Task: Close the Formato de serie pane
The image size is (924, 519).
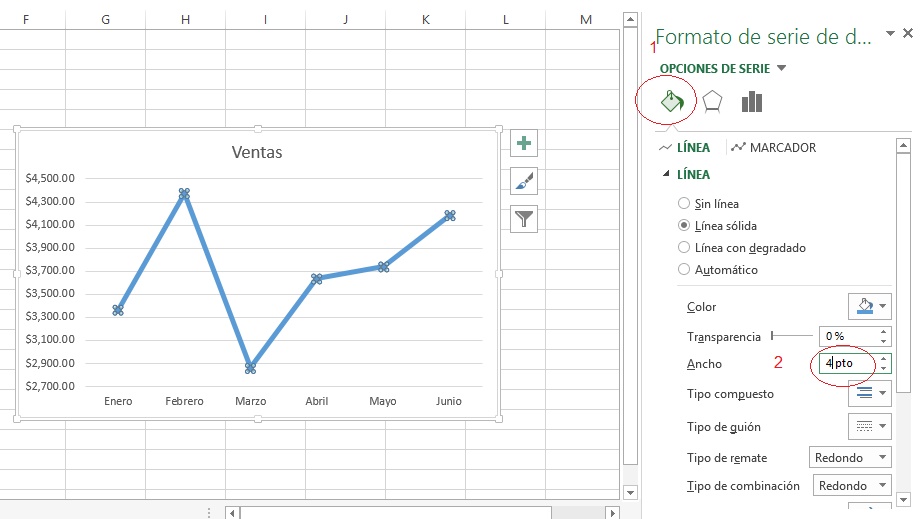Action: 907,34
